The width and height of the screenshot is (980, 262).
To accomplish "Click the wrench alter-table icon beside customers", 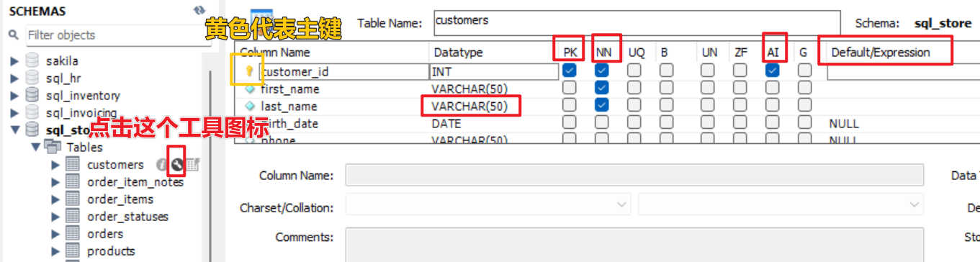I will (178, 165).
